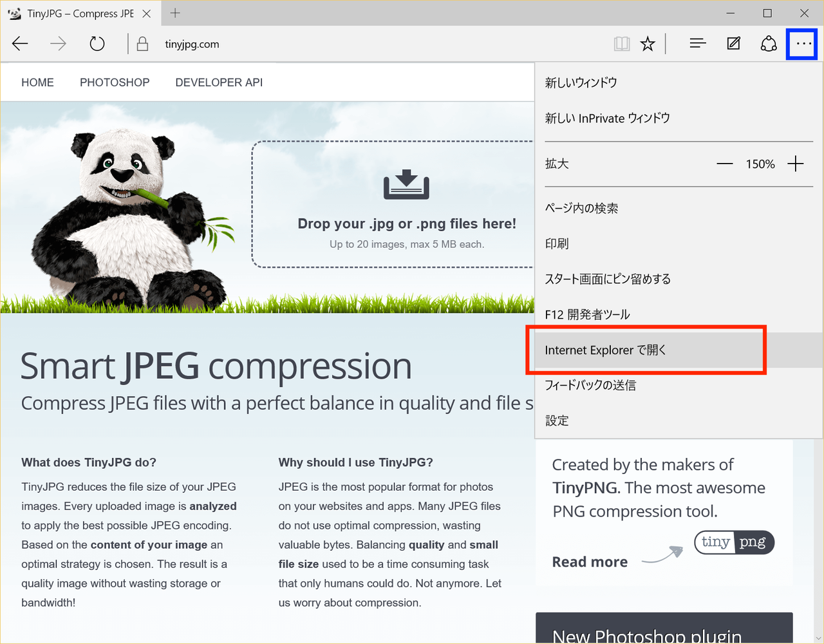This screenshot has height=644, width=824.
Task: Click the share icon in toolbar
Action: pyautogui.click(x=769, y=44)
